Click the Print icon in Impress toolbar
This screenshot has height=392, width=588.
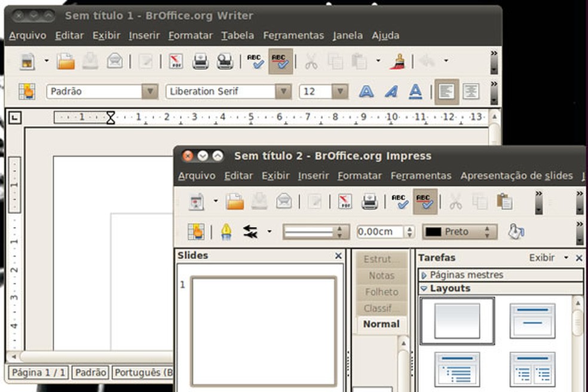coord(370,202)
